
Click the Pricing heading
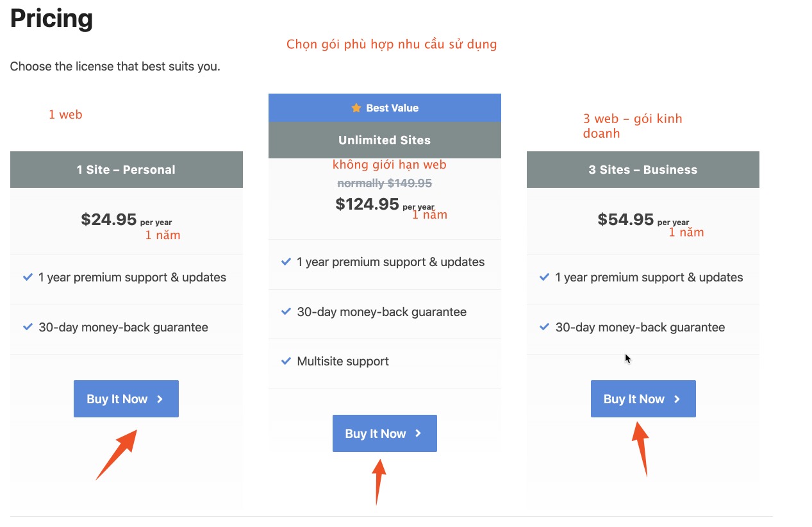51,18
